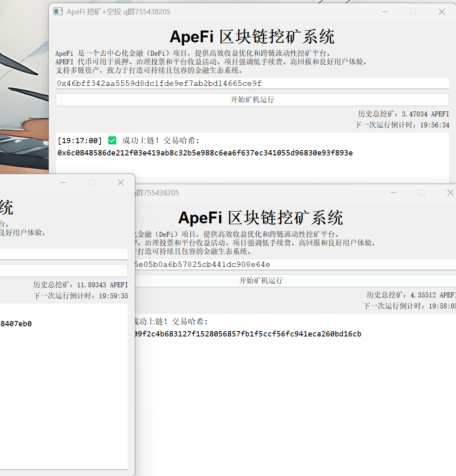Screen dimensions: 456x476
Task: Minimize the window showing 11.89343 APEFI
Action: coord(64,182)
